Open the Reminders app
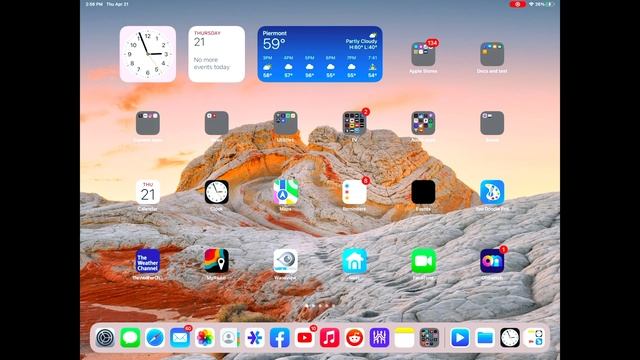Screen dimensions: 640x360 pos(354,192)
